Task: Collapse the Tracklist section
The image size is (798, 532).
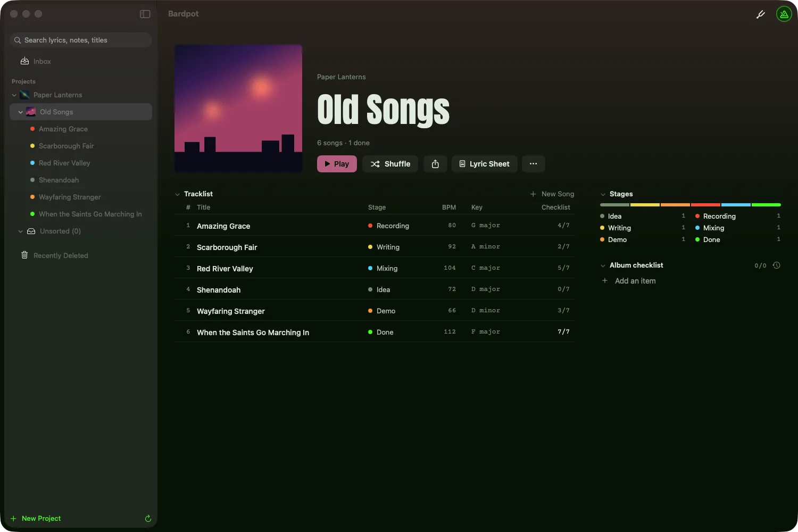Action: tap(178, 194)
